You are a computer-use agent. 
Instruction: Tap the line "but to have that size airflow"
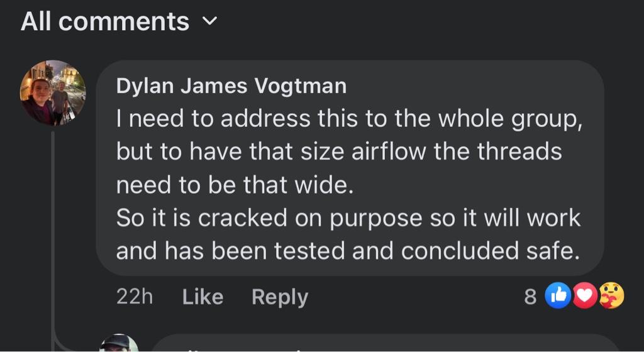(x=338, y=152)
